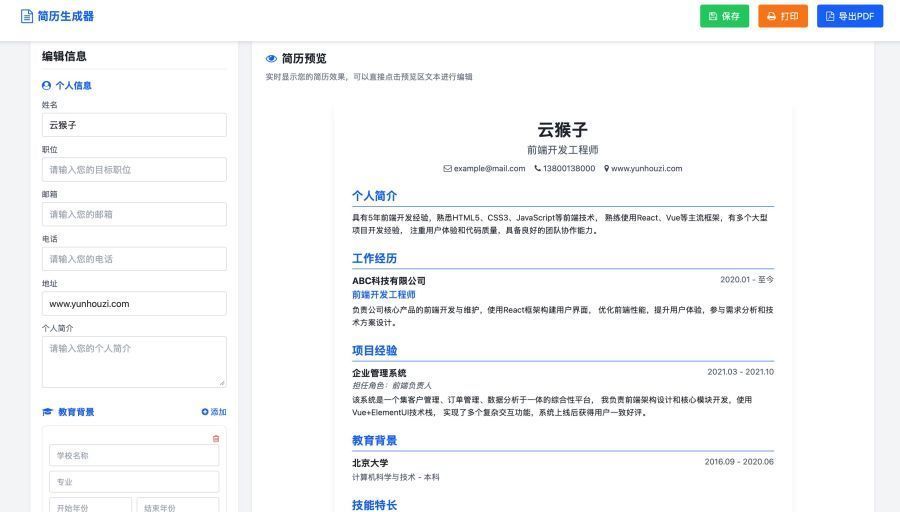
Task: Focus the 电话 input field
Action: [134, 259]
